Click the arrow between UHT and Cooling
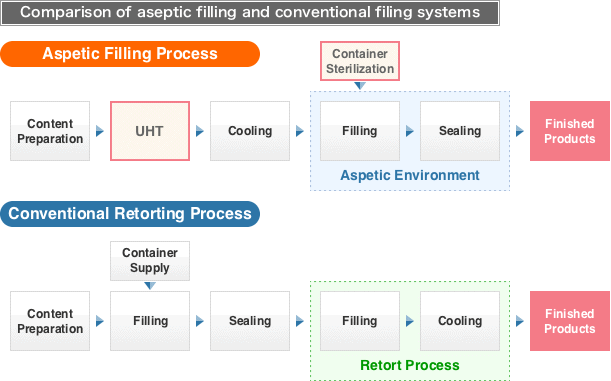This screenshot has width=611, height=381. point(200,131)
